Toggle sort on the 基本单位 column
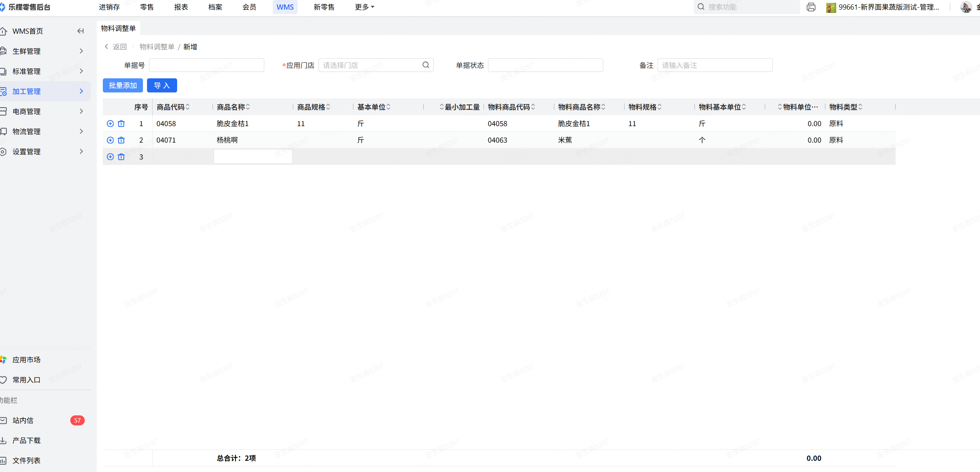Screen dimensions: 980x472 tap(388, 107)
